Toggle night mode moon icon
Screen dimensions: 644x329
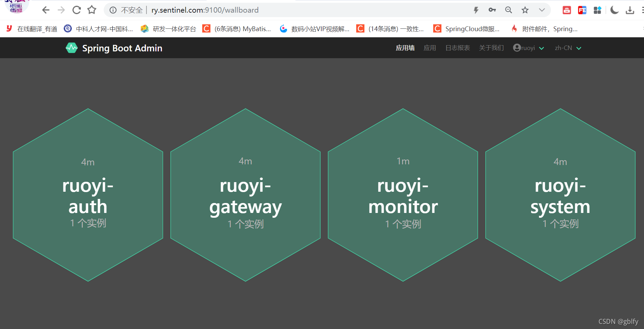614,10
